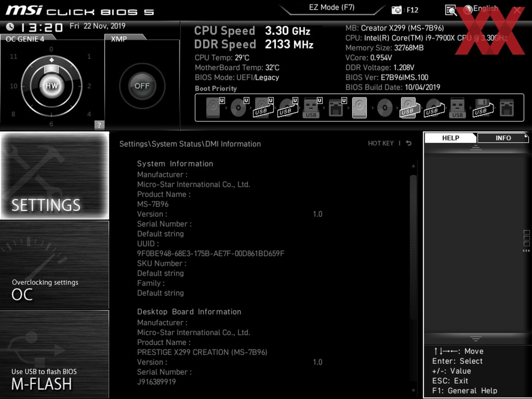Select the legacy USB key boot icon
Screen dimensions: 532x399
tap(457, 108)
